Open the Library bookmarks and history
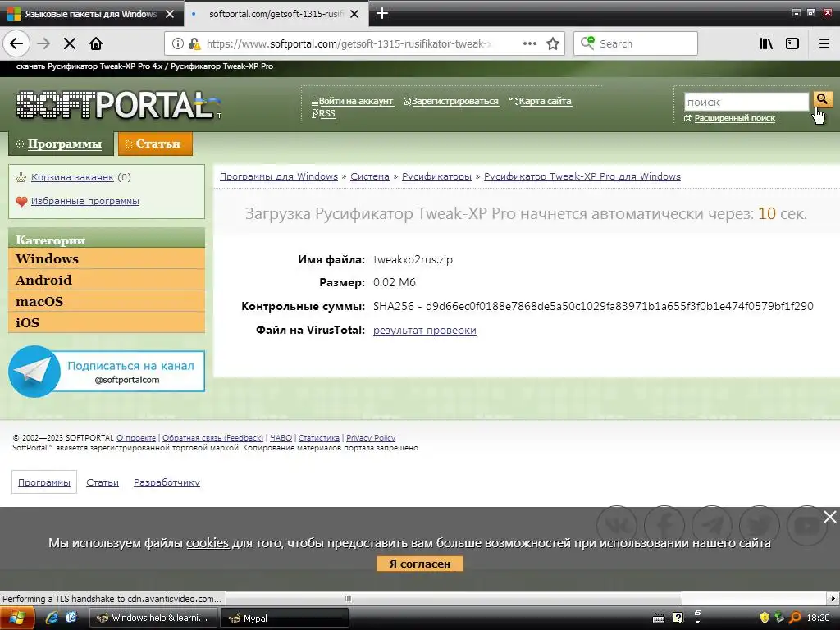840x630 pixels. [x=766, y=44]
